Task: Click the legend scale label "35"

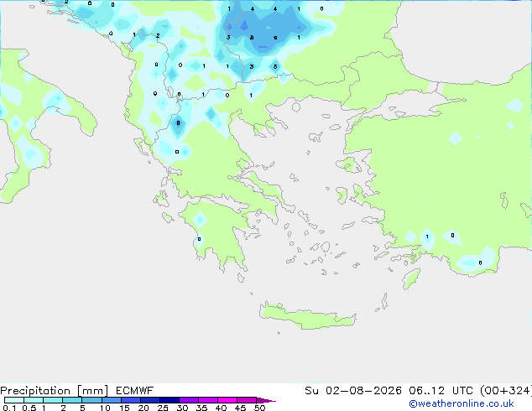Action: click(201, 408)
